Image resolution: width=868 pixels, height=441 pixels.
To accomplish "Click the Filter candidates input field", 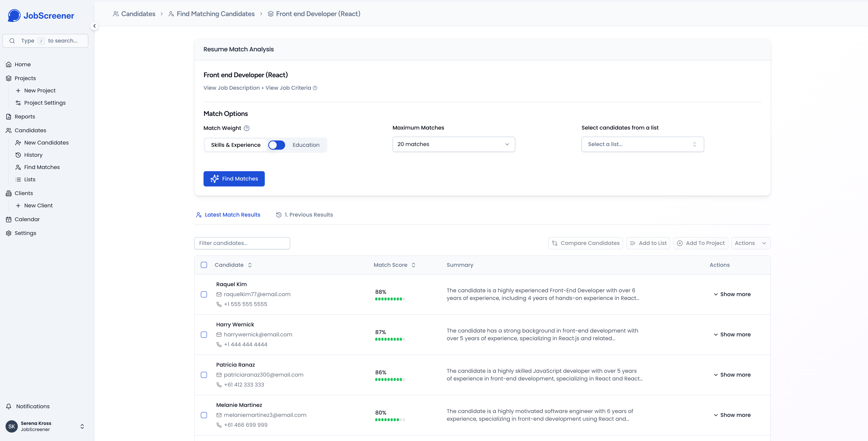I will (242, 243).
